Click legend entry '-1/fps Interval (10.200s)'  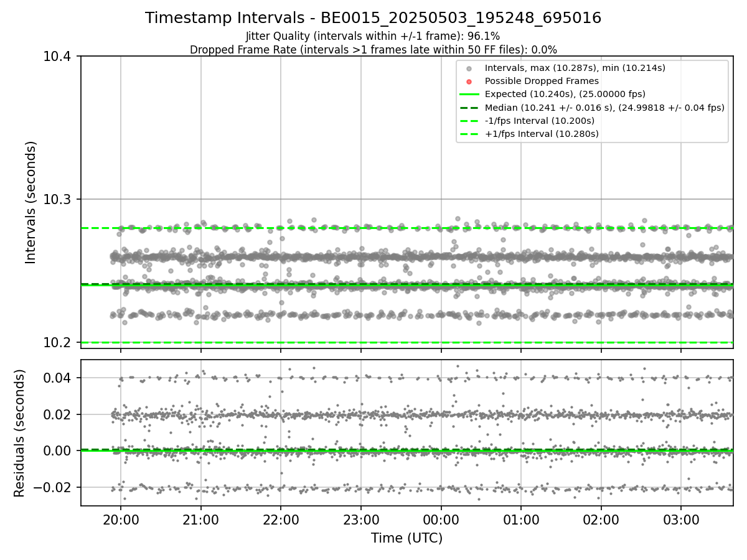click(x=540, y=121)
